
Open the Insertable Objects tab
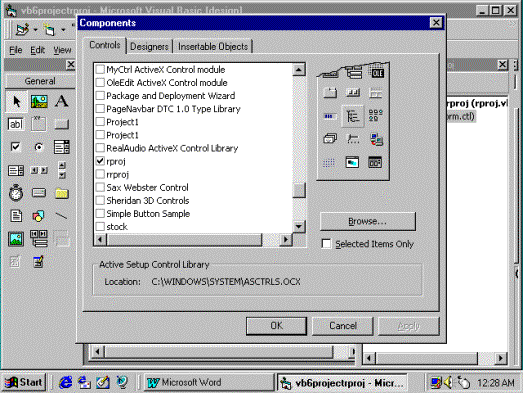click(x=213, y=47)
